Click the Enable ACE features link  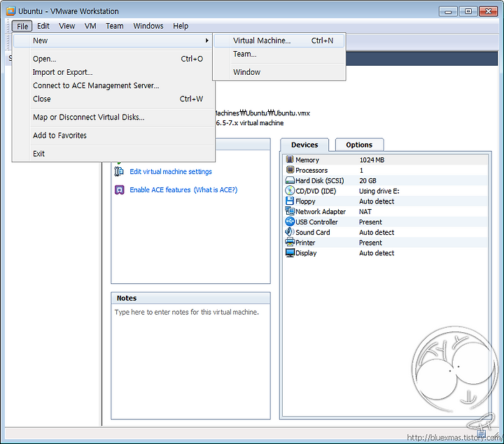[160, 189]
